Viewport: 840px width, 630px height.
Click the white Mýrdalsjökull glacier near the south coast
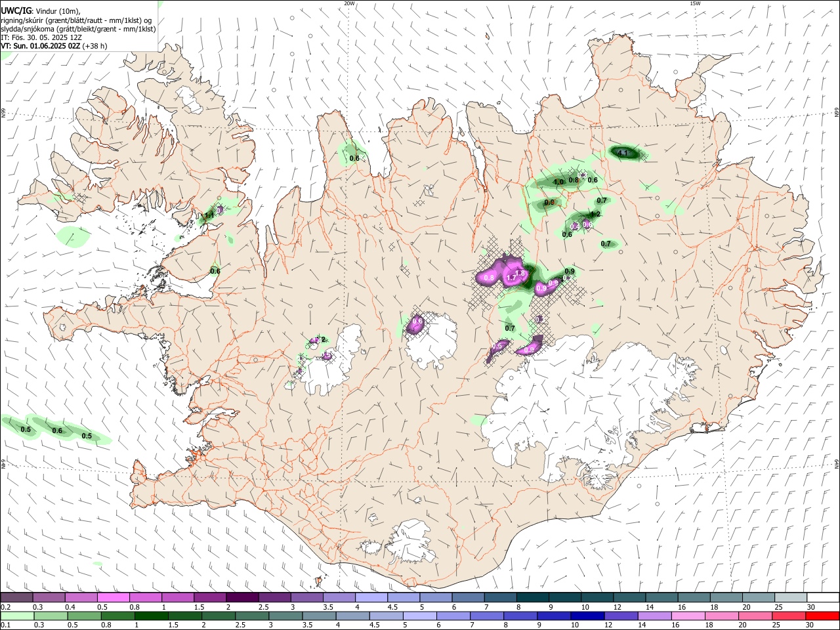410,541
